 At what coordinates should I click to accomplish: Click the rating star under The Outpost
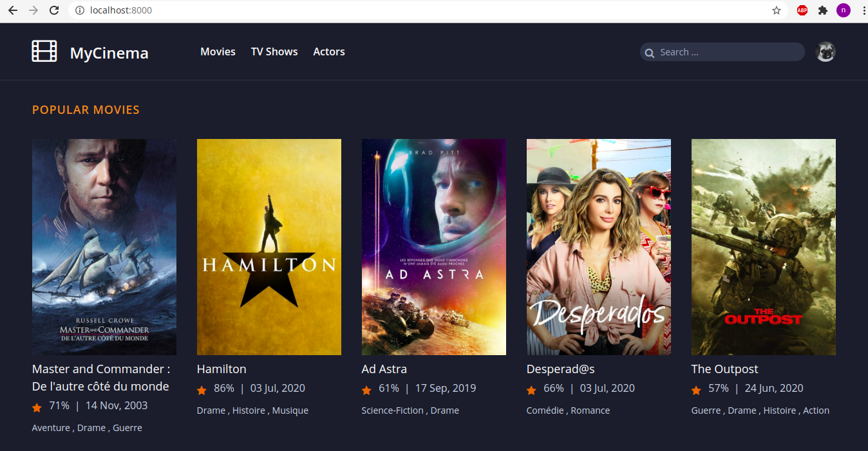[x=696, y=390]
